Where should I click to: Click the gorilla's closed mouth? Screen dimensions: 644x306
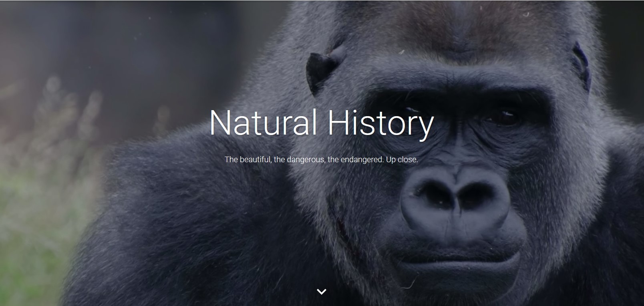[457, 256]
